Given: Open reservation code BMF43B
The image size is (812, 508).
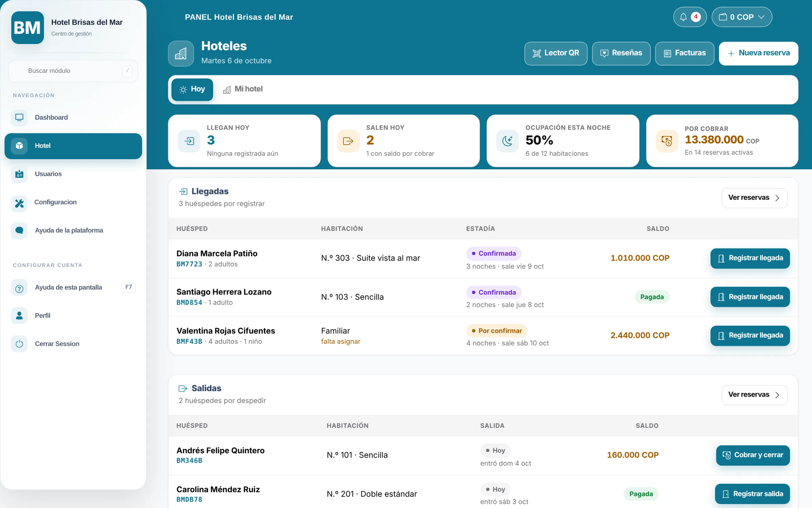Looking at the screenshot, I should [x=189, y=342].
